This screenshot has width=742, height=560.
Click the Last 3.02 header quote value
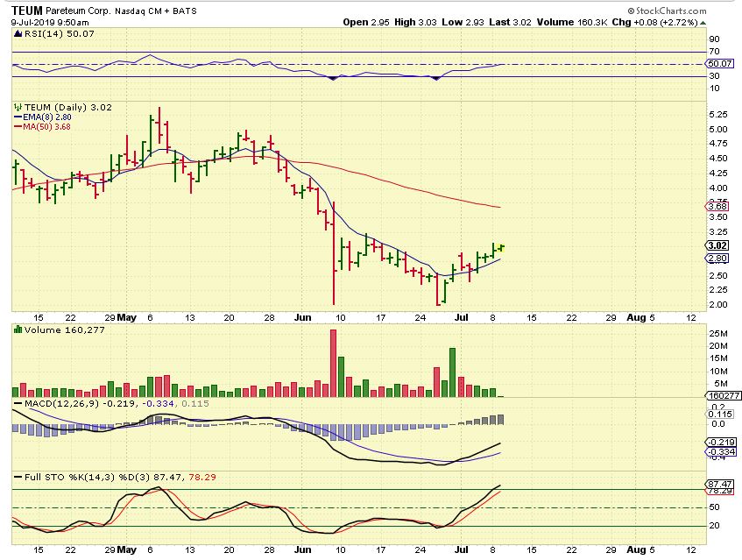coord(510,22)
